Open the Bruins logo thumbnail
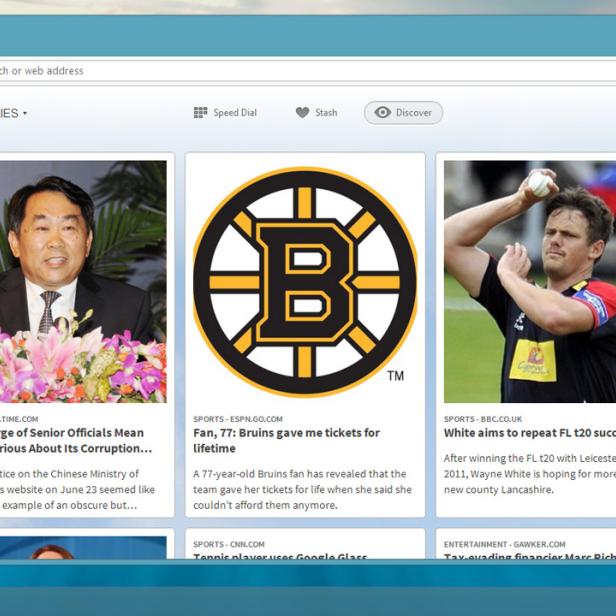This screenshot has height=616, width=616. [305, 282]
